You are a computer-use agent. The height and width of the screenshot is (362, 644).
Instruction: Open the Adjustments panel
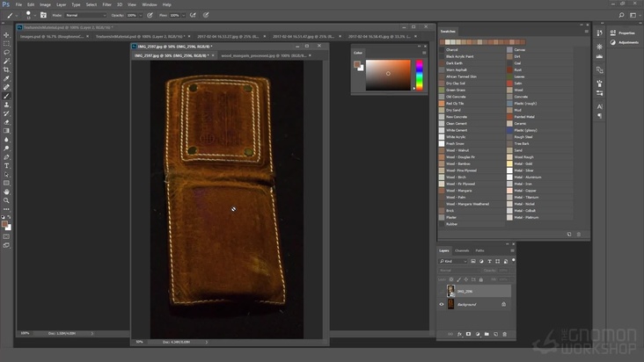[x=628, y=41]
